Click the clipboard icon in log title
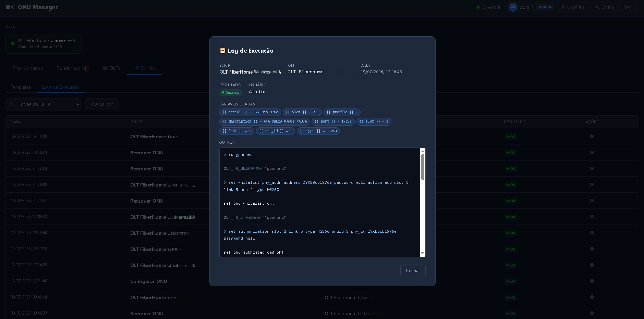This screenshot has width=644, height=319. tap(222, 51)
